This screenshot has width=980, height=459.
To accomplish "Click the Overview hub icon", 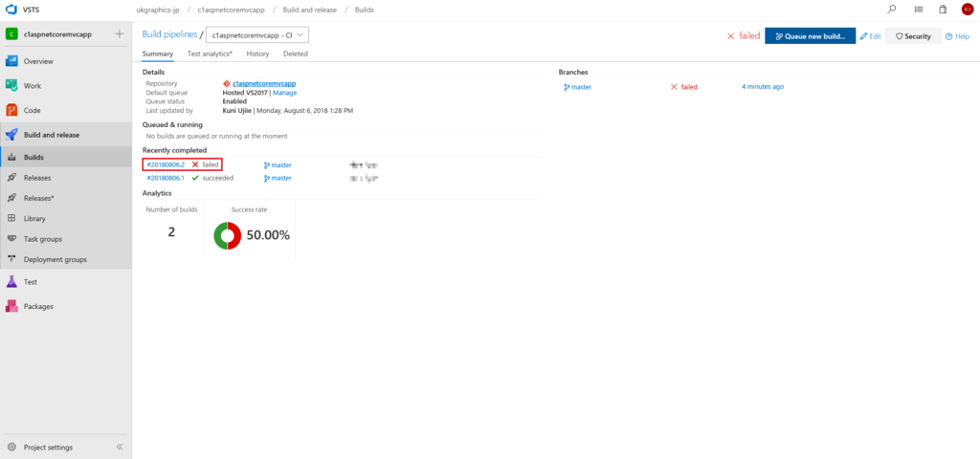I will pos(11,61).
